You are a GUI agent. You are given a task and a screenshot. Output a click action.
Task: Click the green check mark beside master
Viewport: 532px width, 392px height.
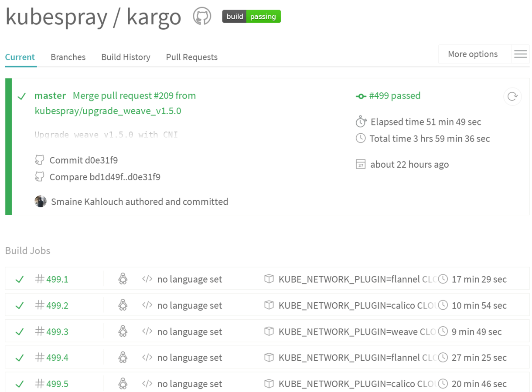[21, 96]
